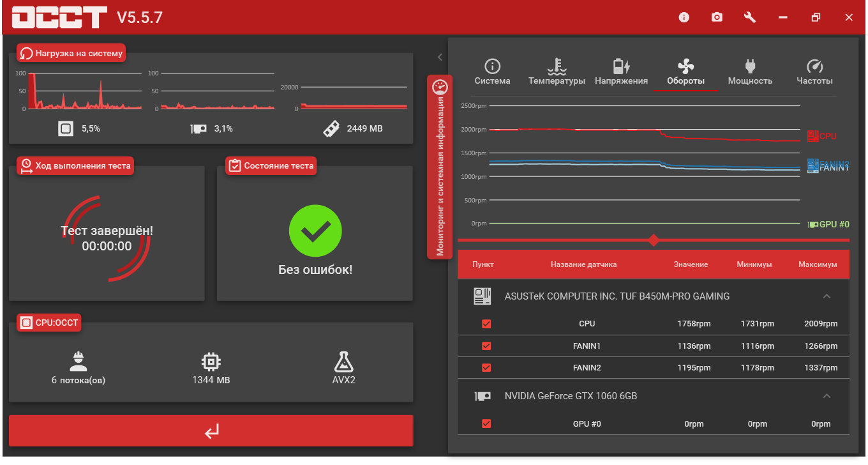
Task: Take a screenshot with the camera icon
Action: pos(717,17)
